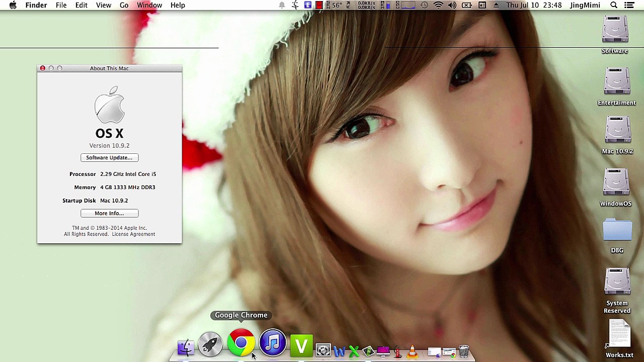
Task: Open Notification Center list icon
Action: point(629,5)
